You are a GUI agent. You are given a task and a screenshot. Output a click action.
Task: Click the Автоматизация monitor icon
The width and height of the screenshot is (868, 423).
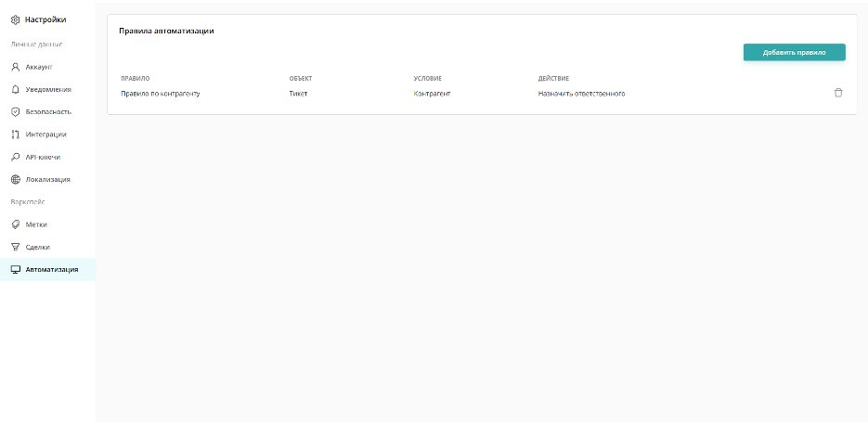point(16,270)
